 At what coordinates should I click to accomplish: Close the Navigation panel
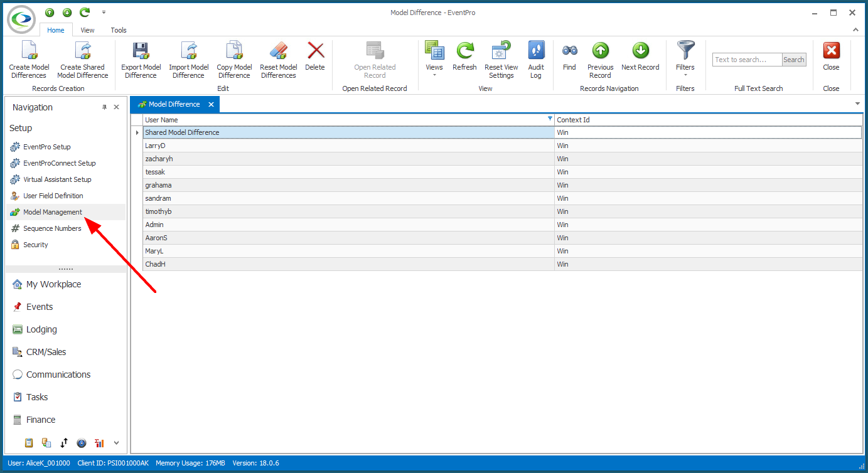pyautogui.click(x=116, y=107)
